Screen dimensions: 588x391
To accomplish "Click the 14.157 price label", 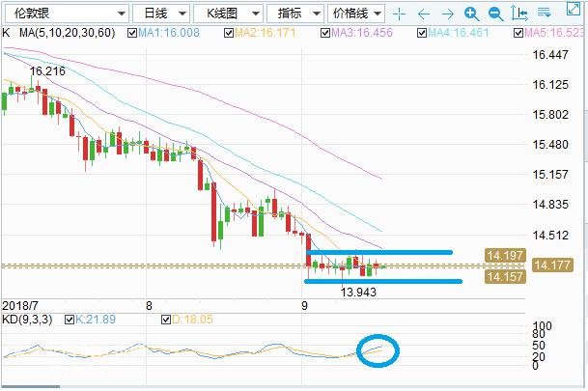I will [x=505, y=277].
